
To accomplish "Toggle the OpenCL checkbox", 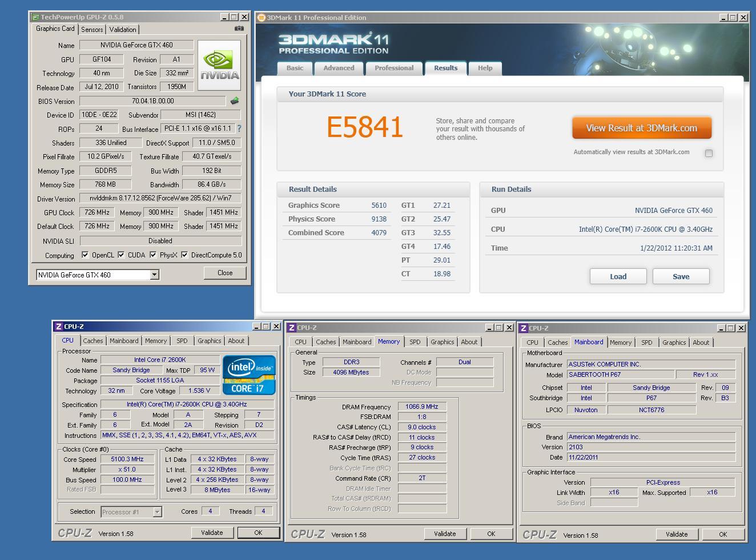I will coord(85,255).
